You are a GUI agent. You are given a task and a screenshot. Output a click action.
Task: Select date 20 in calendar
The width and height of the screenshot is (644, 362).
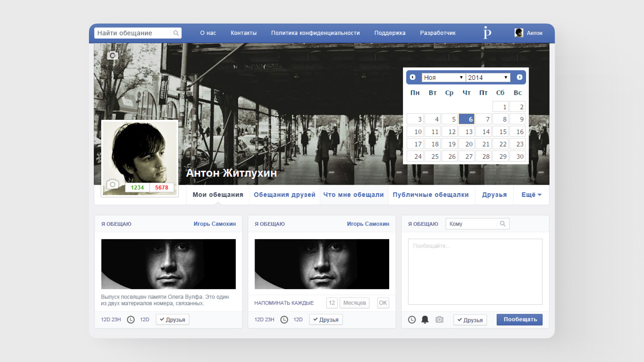pyautogui.click(x=466, y=144)
